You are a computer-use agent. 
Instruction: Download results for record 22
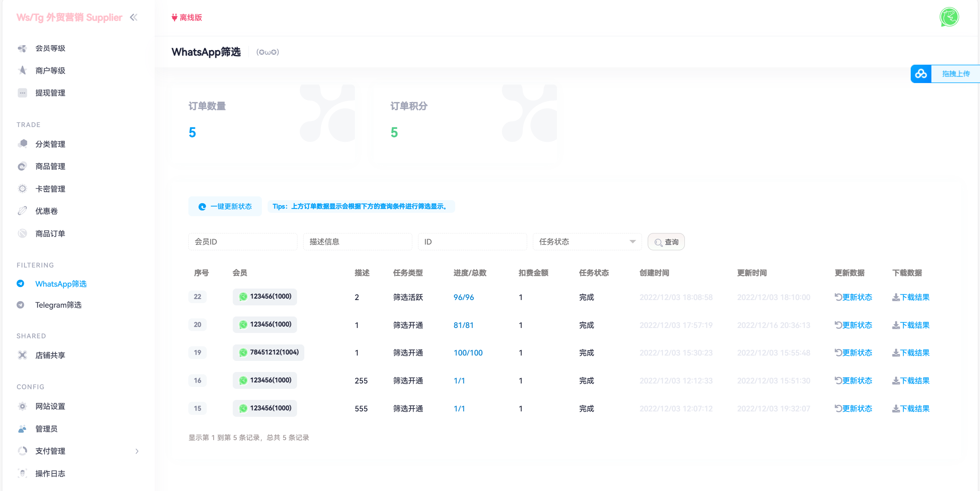pos(911,297)
